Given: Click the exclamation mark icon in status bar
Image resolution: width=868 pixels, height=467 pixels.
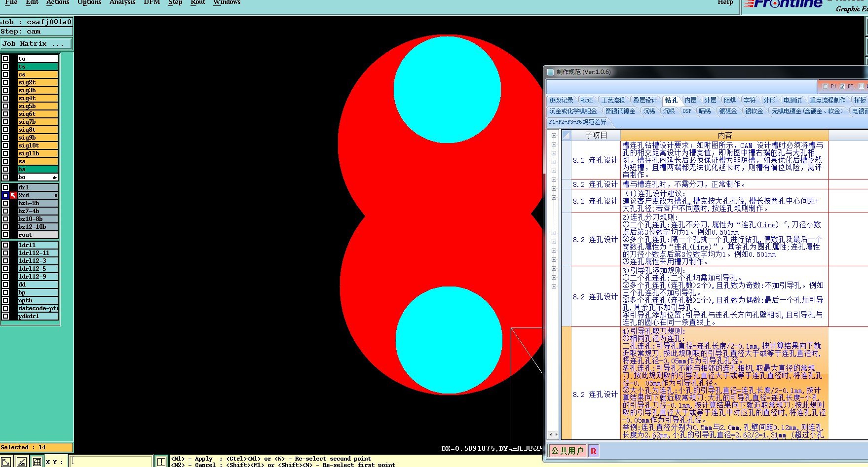Looking at the screenshot, I should [x=161, y=462].
